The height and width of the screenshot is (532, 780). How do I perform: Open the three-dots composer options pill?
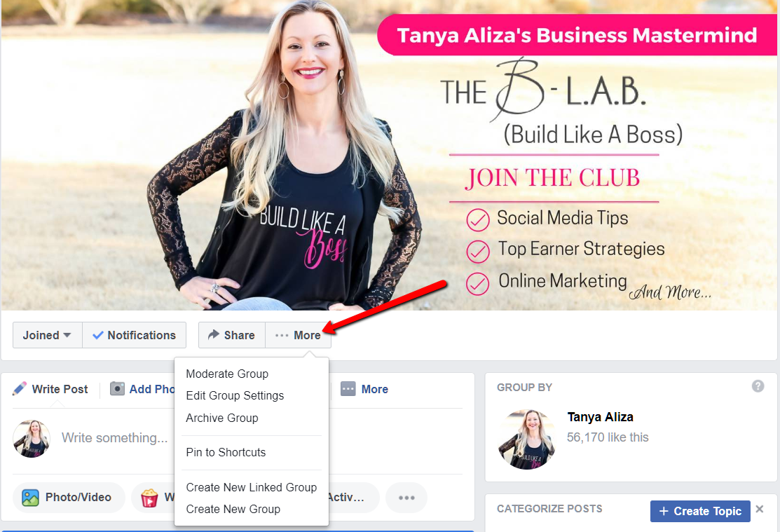coord(406,498)
